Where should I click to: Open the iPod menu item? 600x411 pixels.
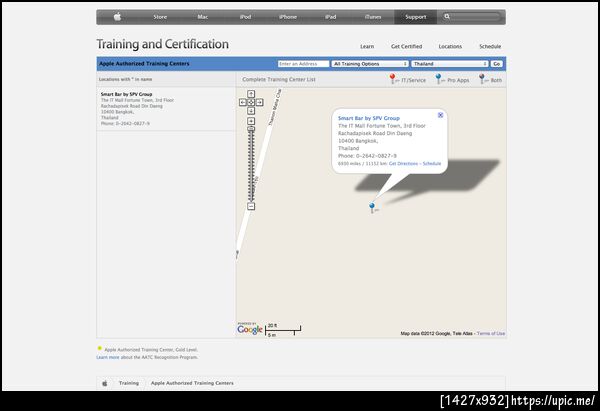[245, 17]
